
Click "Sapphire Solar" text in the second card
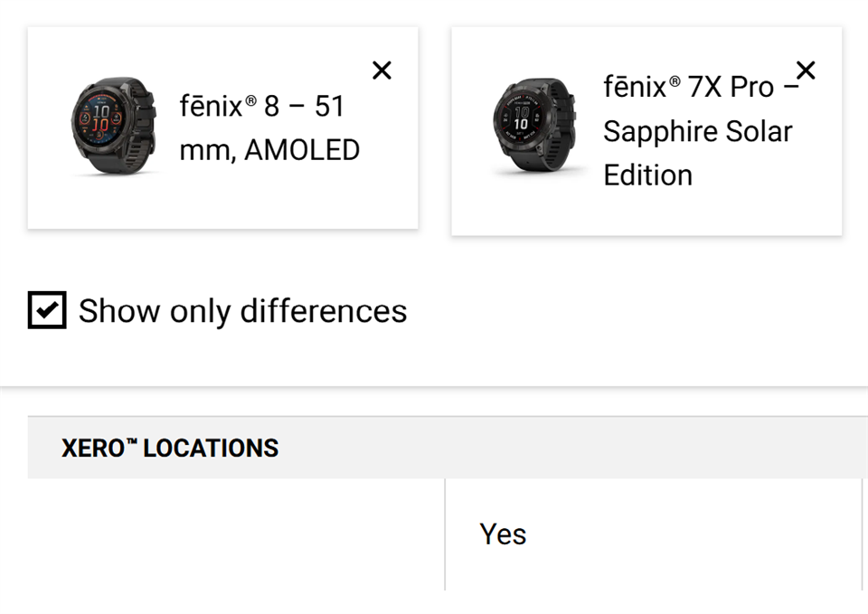[697, 131]
